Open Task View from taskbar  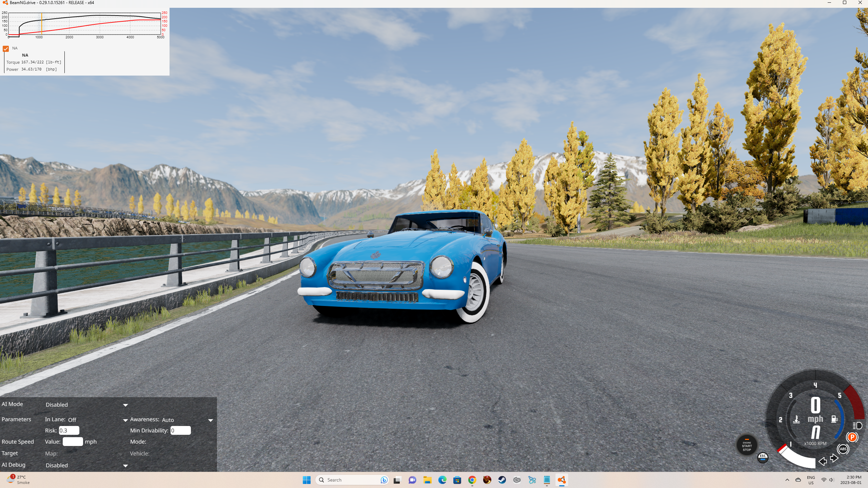click(397, 480)
